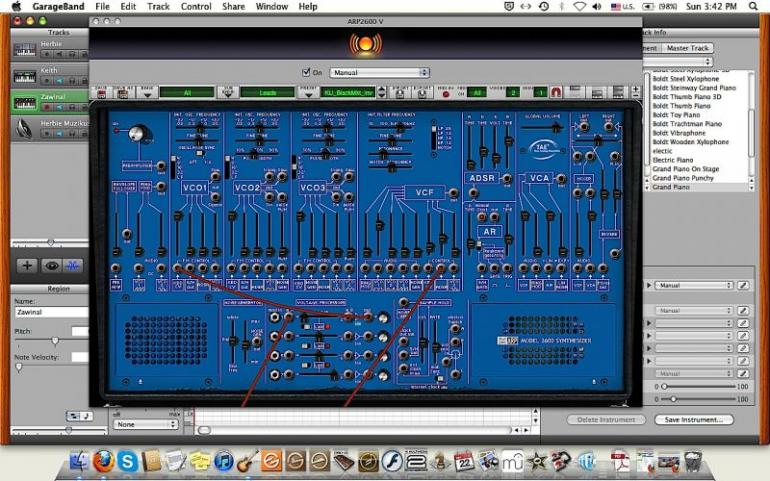Toggle the red magnet icon in ARP2600 toolbar
Screen dimensions: 770x481
click(x=555, y=92)
